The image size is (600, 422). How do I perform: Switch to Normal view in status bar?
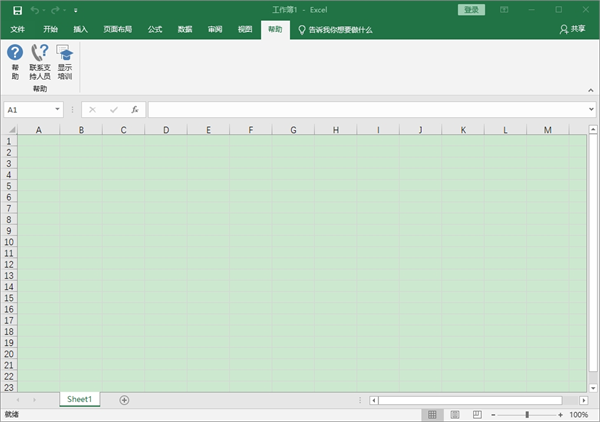431,414
